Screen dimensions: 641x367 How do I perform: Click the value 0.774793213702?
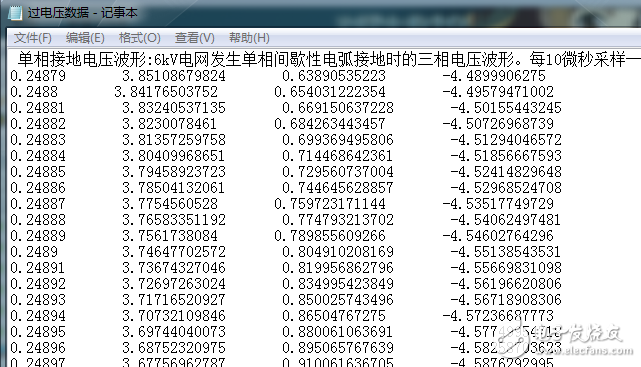coord(338,220)
